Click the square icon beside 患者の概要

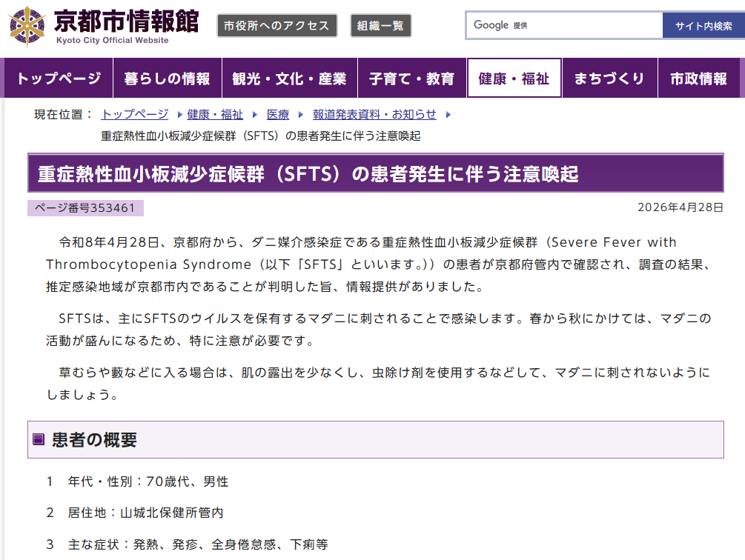pyautogui.click(x=39, y=440)
